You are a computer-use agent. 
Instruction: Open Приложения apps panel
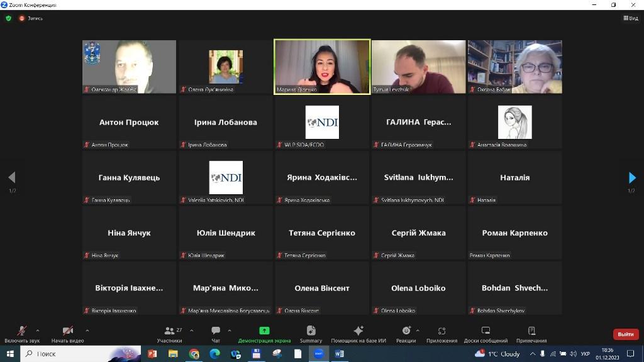point(441,334)
